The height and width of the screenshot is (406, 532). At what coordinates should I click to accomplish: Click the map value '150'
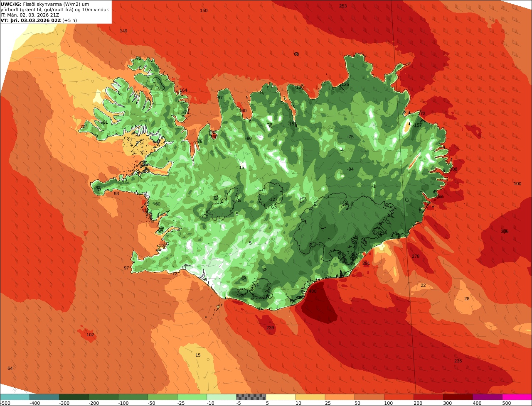tap(204, 10)
